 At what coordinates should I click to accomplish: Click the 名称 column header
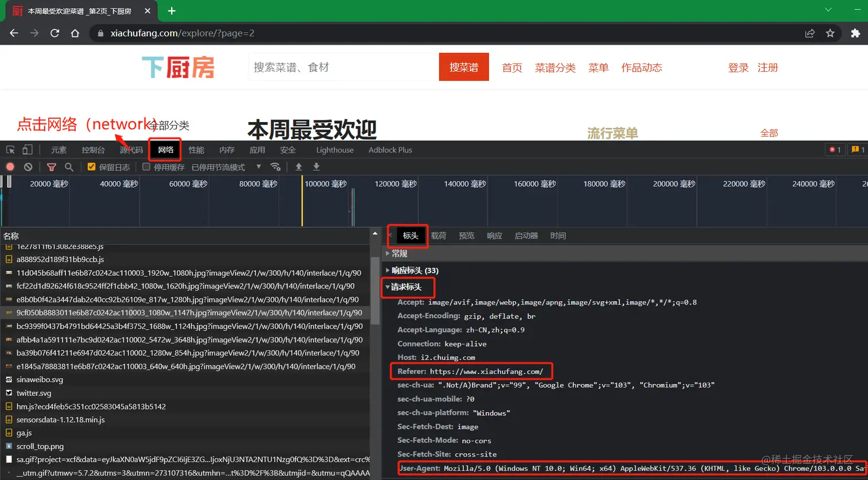pos(11,236)
